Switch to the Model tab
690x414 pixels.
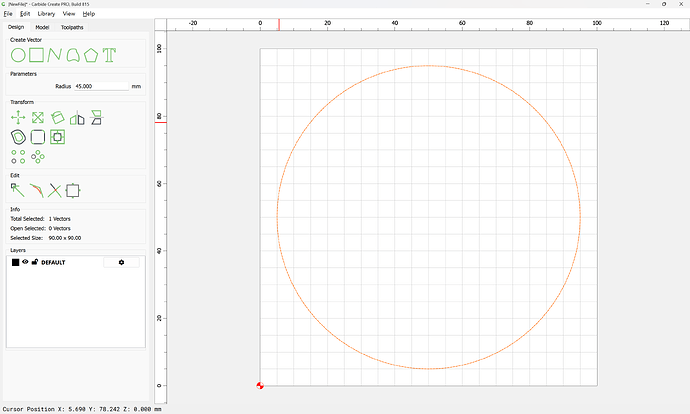42,27
